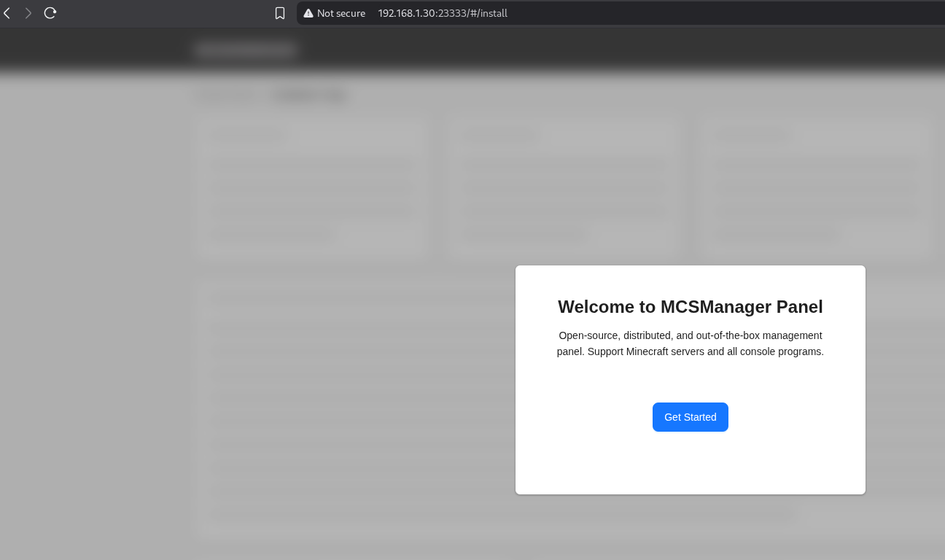Click the Open-source, distributed description text
The height and width of the screenshot is (560, 945).
691,343
